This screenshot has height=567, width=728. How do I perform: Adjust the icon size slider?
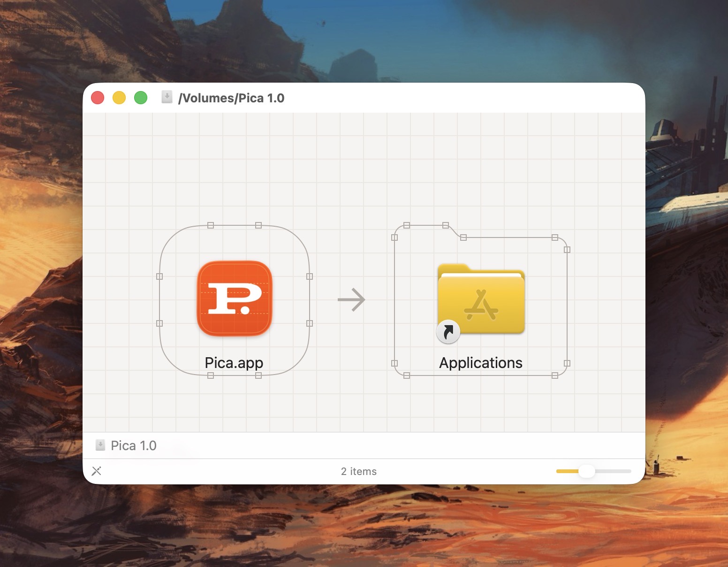tap(587, 471)
